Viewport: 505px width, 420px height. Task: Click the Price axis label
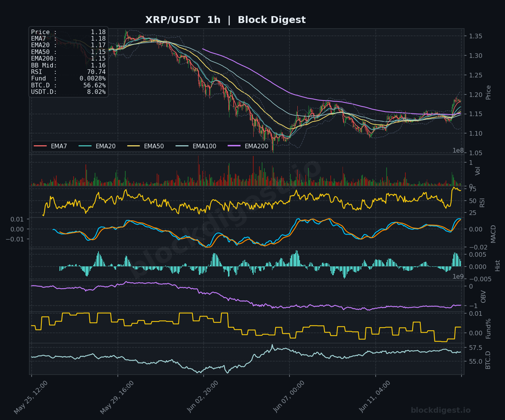click(x=489, y=92)
